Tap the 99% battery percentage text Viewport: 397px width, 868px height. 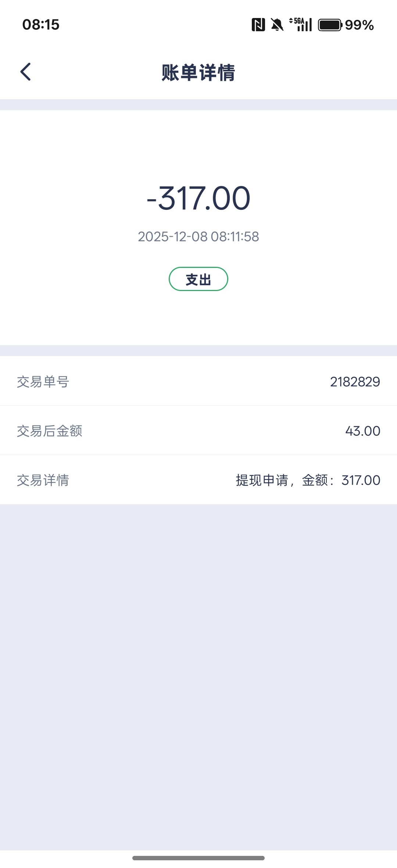pos(359,25)
